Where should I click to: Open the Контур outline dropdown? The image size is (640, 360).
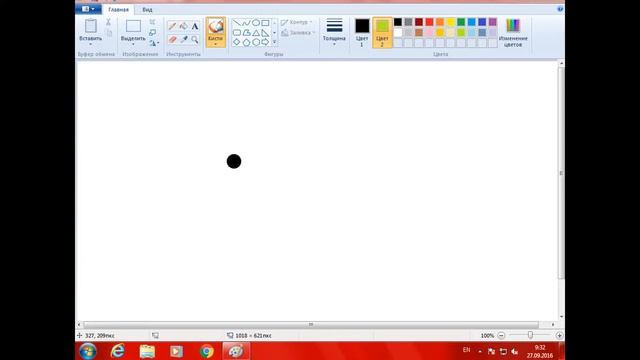coord(297,22)
